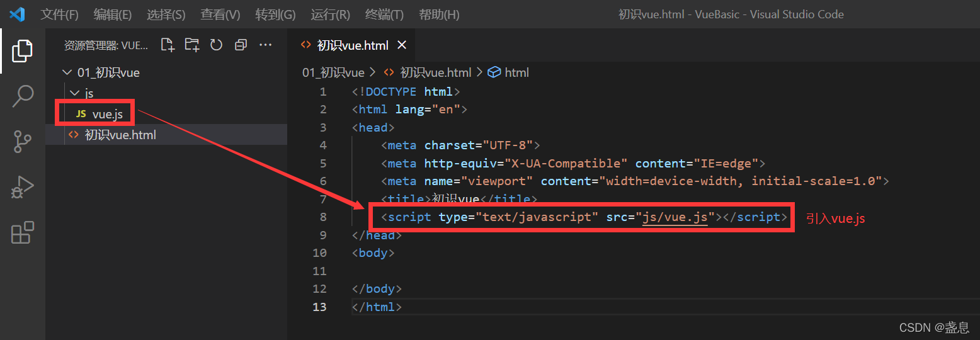Click the meta charset="UTF-8" line
The height and width of the screenshot is (340, 980).
tap(461, 145)
